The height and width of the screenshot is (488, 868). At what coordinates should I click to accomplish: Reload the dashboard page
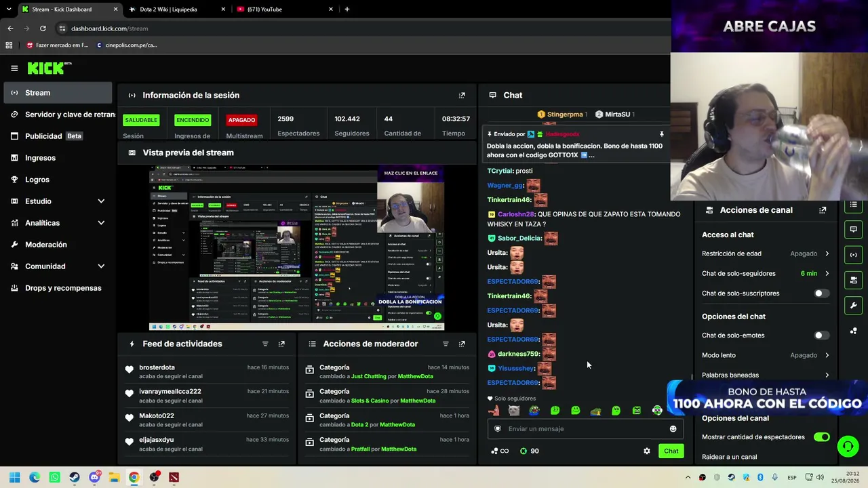coord(43,28)
